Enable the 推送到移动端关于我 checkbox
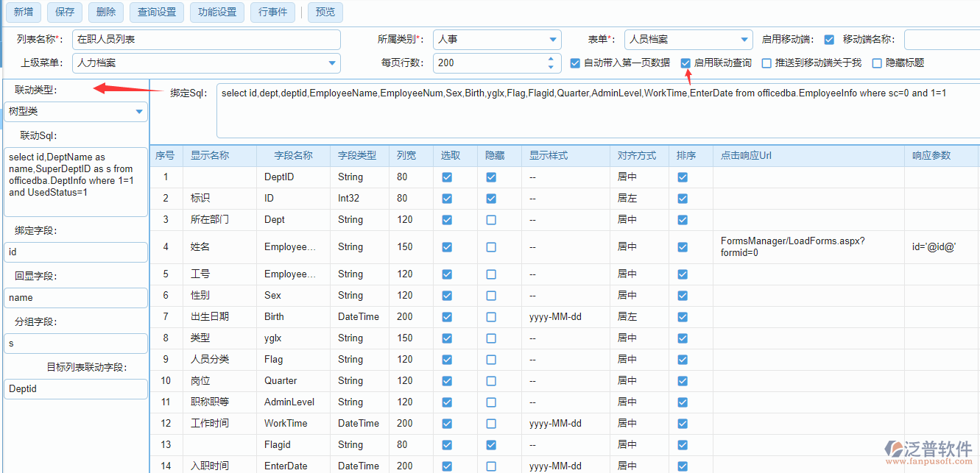The image size is (980, 473). 766,63
